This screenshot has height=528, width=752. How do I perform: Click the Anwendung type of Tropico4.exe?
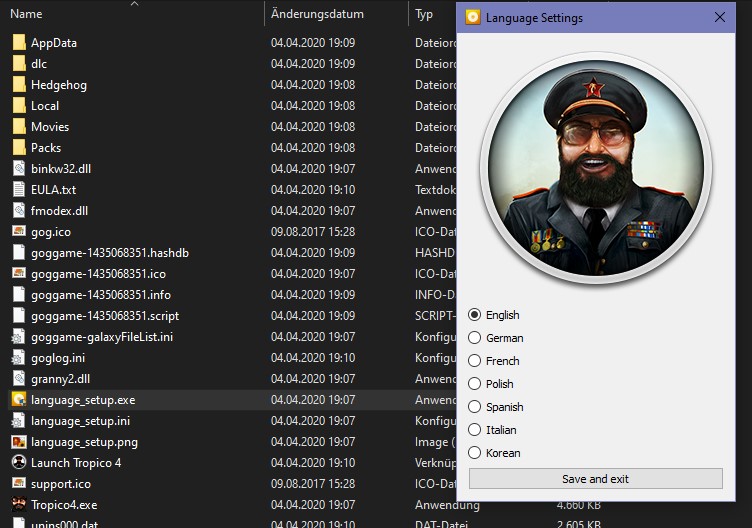point(447,505)
